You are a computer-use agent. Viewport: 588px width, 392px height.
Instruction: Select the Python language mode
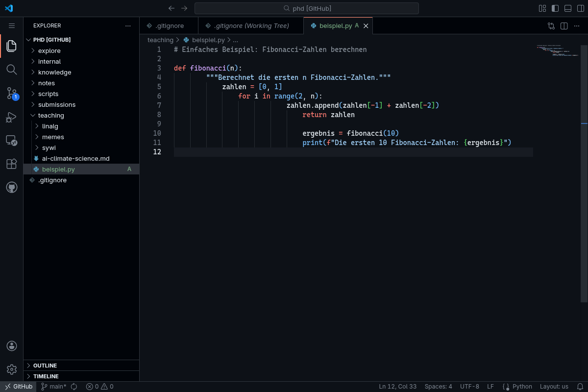point(522,387)
